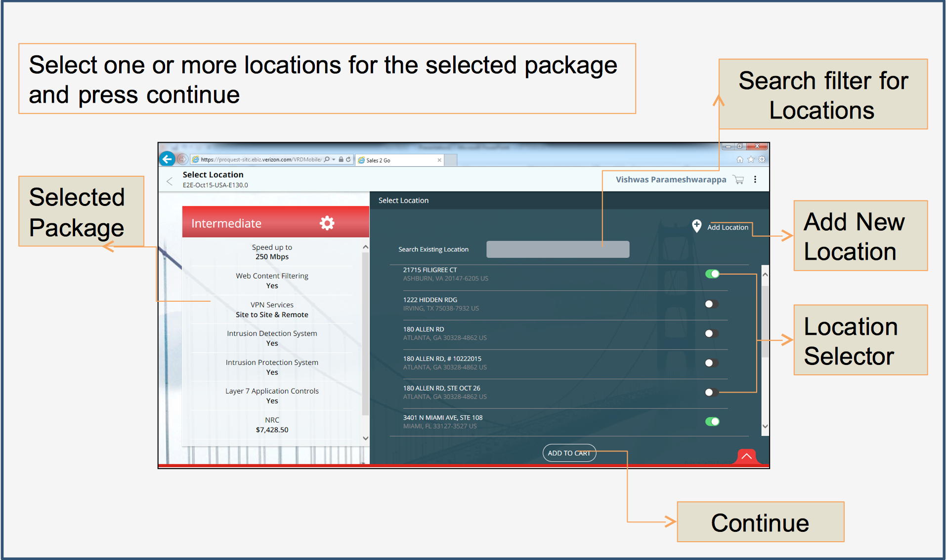
Task: Disable 3401 N Miami Ave location
Action: point(712,422)
